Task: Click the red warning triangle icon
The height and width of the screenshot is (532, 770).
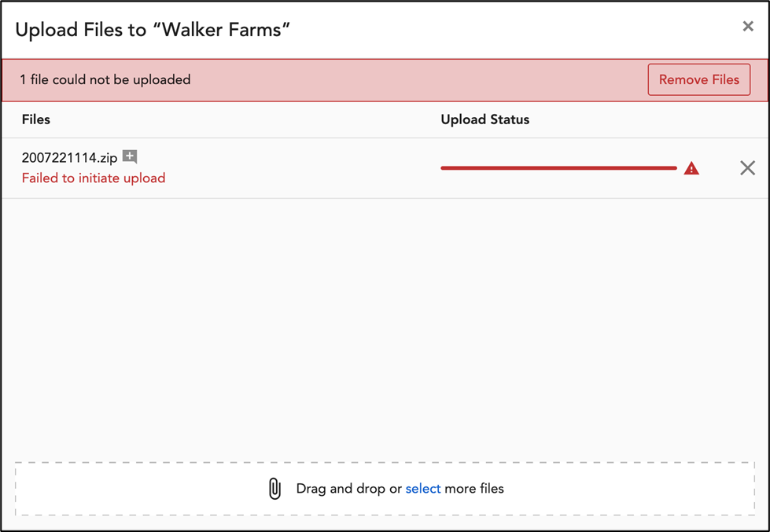Action: (x=691, y=168)
